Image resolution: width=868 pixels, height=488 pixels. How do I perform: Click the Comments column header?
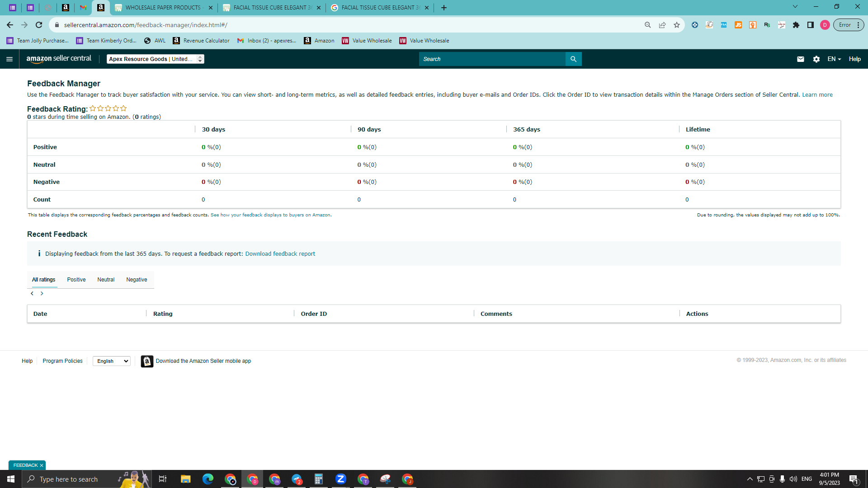(x=496, y=314)
